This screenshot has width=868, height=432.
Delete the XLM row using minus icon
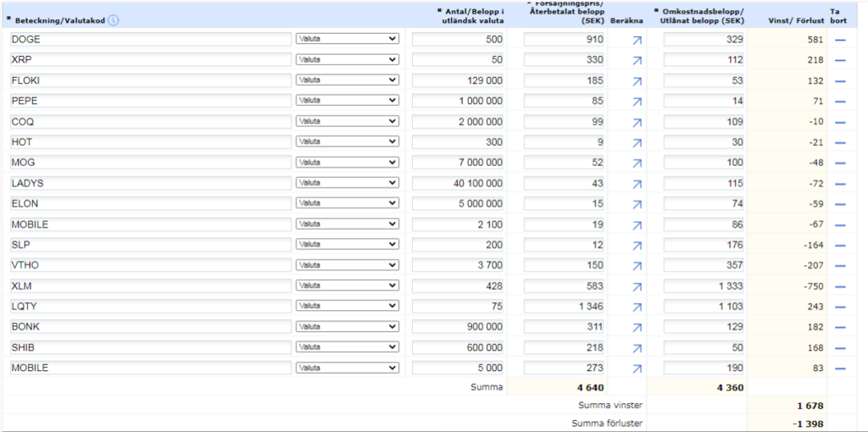point(840,286)
